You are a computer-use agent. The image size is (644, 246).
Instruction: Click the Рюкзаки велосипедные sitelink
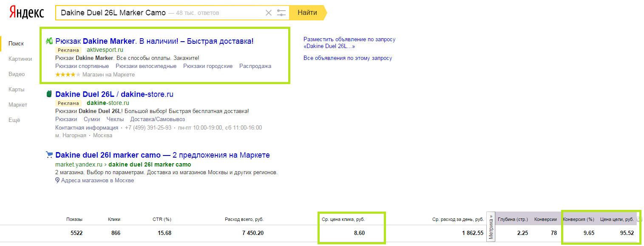146,66
